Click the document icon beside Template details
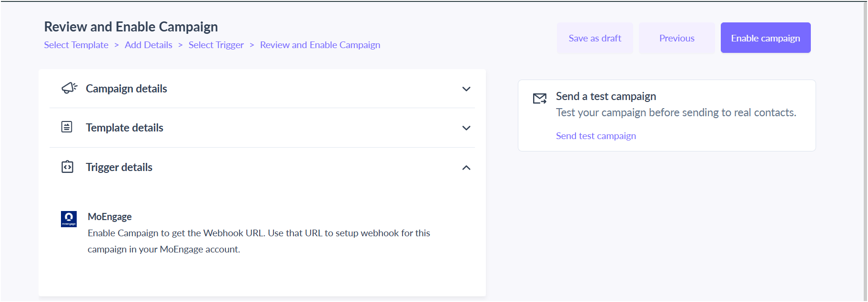 click(x=67, y=127)
